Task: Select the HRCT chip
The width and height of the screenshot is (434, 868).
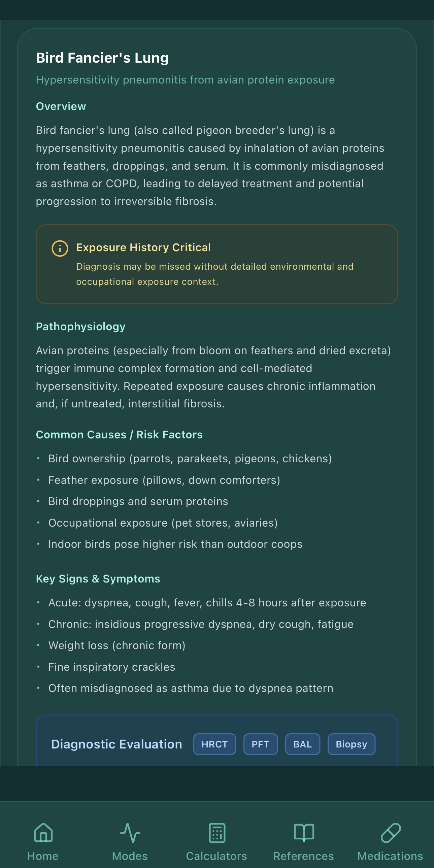Action: point(214,744)
